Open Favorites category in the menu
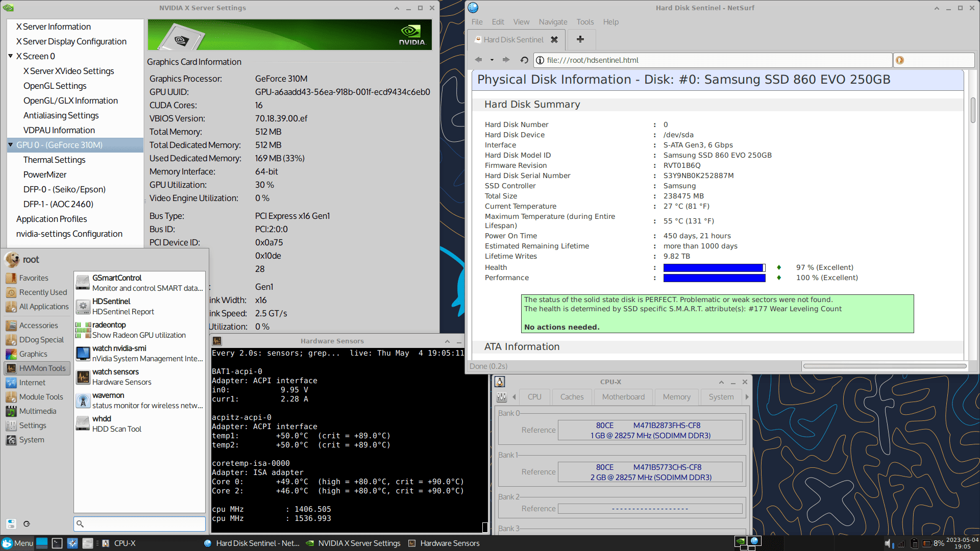 [x=37, y=278]
